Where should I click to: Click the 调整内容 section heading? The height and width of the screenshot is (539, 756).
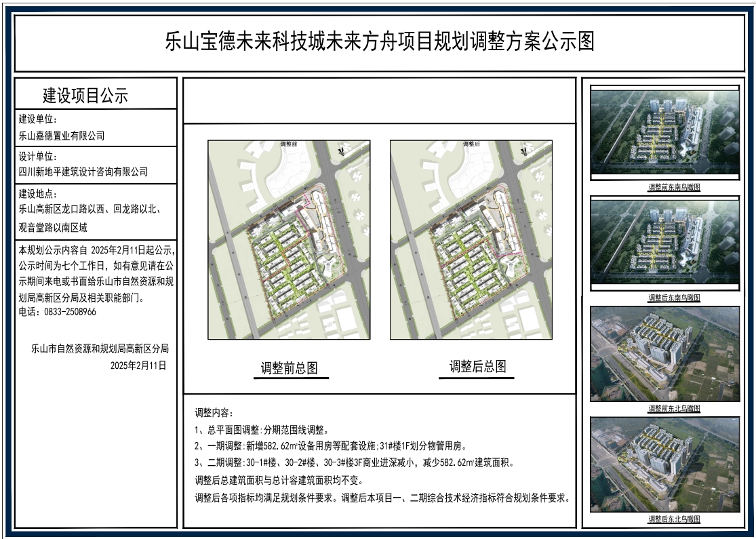[x=213, y=413]
